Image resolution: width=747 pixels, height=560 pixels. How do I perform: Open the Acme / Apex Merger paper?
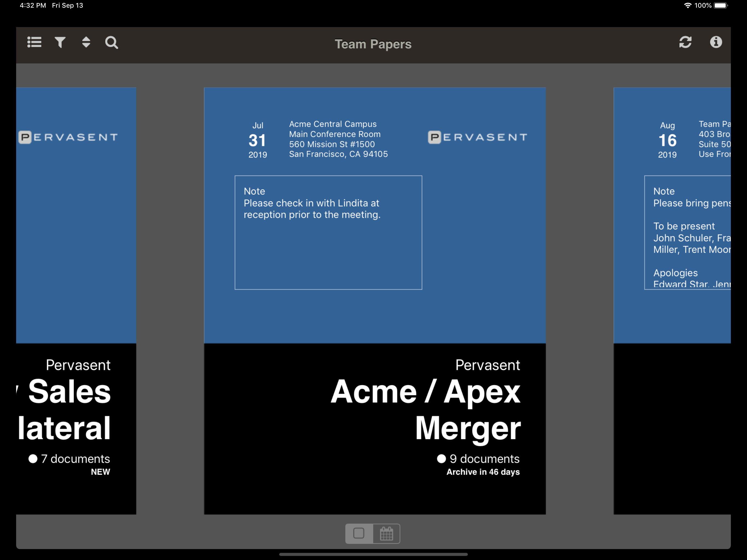[x=375, y=301]
